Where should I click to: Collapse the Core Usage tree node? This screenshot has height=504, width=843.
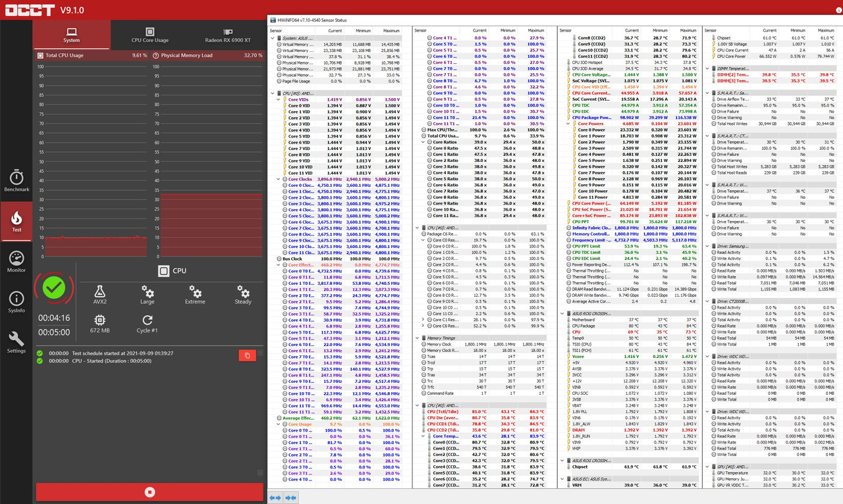(x=278, y=424)
